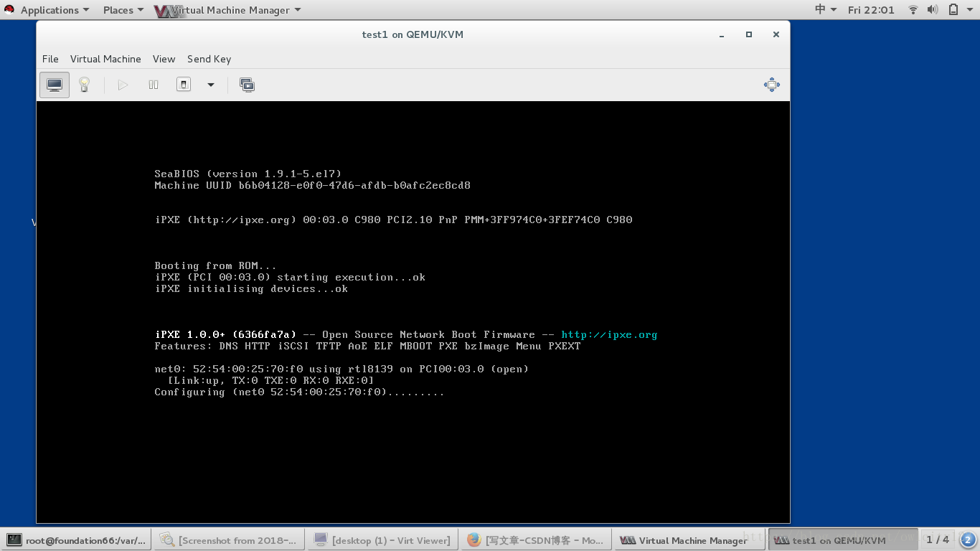Screen dimensions: 980x551
Task: Maximize the test1 VM window
Action: [749, 34]
